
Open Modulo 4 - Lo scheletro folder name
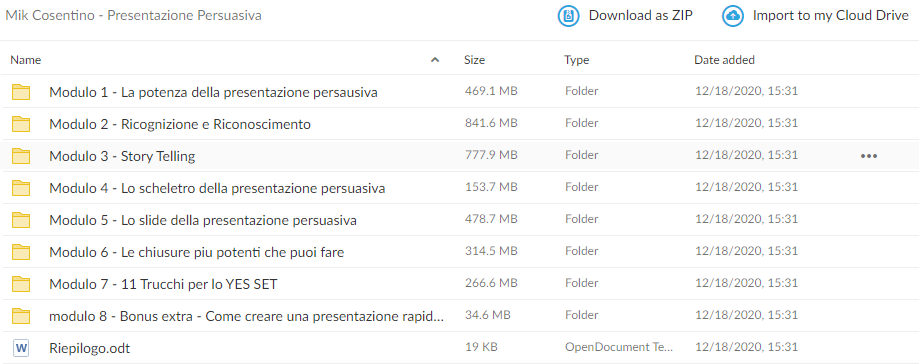tap(217, 188)
